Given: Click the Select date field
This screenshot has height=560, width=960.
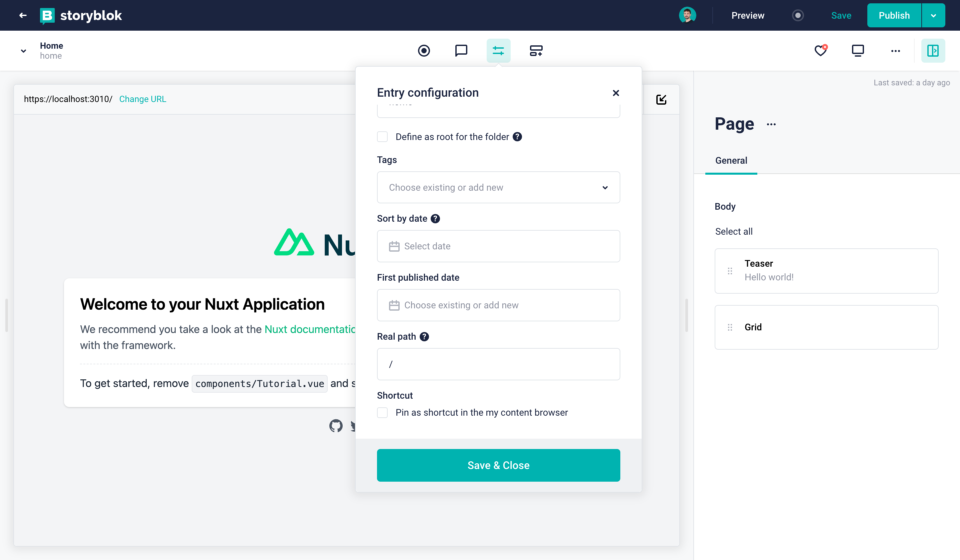Looking at the screenshot, I should 498,246.
